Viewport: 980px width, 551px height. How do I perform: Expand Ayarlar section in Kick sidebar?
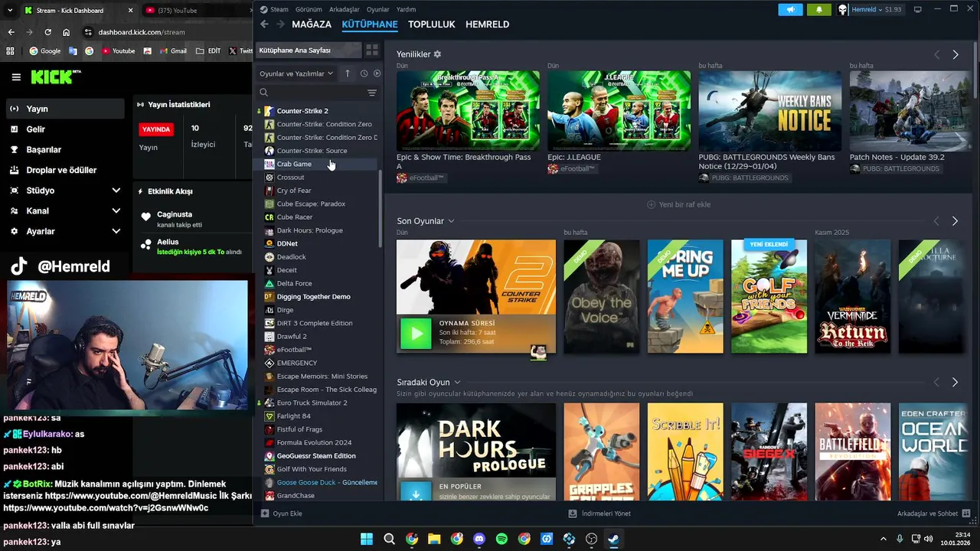(x=116, y=231)
